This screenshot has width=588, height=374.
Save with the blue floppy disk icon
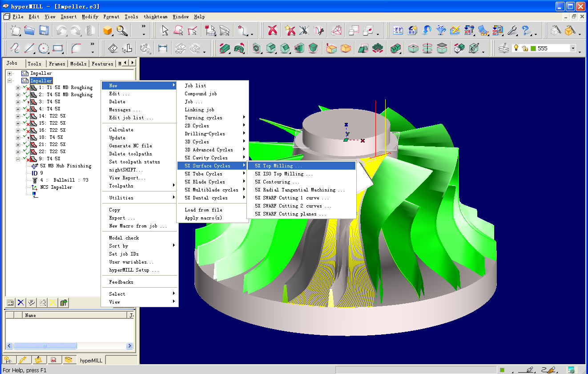43,30
